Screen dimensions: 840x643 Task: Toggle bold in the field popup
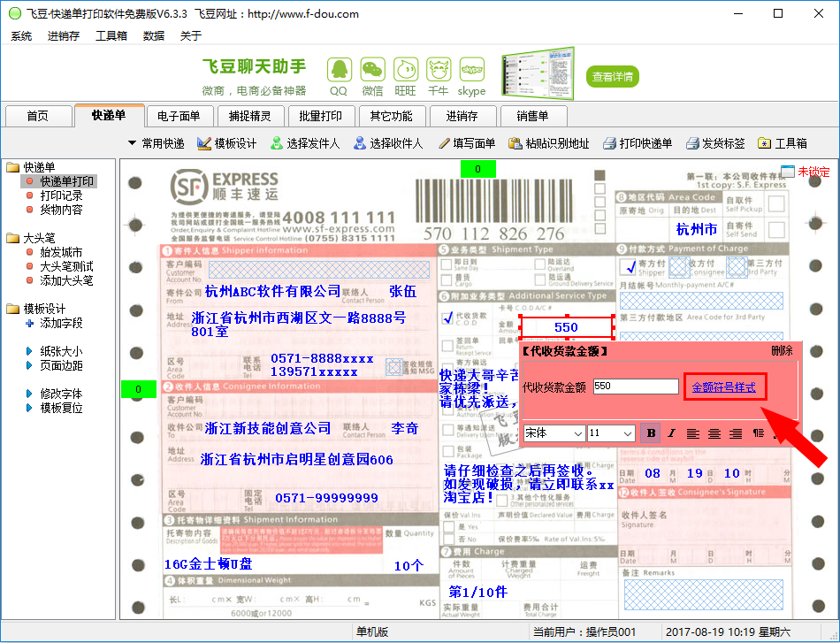click(651, 433)
